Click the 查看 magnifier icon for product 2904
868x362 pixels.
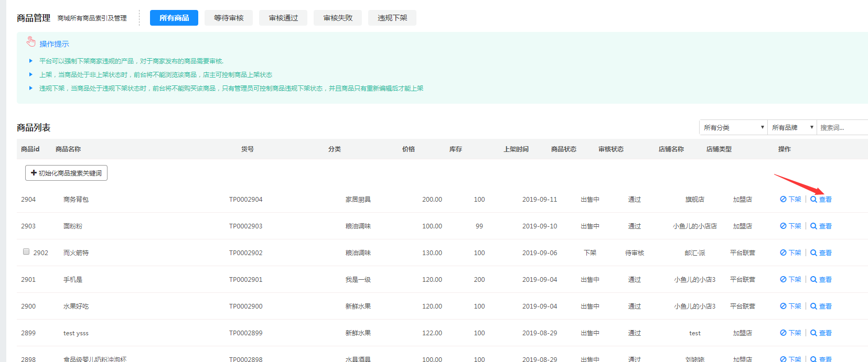(813, 200)
